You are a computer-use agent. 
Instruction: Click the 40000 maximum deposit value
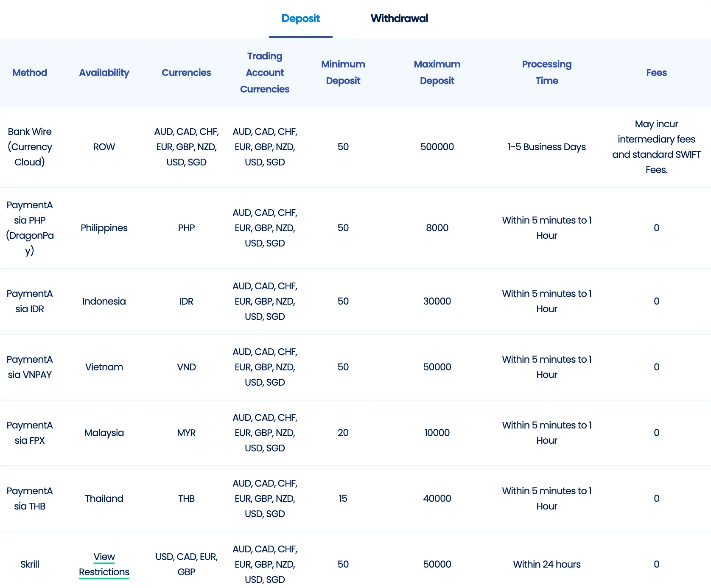pyautogui.click(x=437, y=498)
